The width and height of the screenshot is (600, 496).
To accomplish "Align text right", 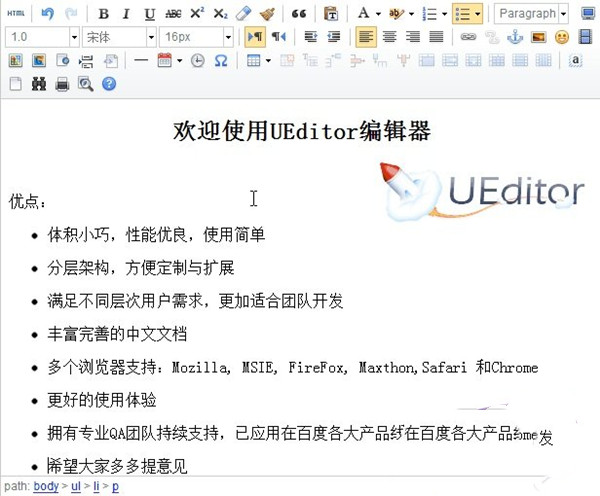I will (x=413, y=37).
